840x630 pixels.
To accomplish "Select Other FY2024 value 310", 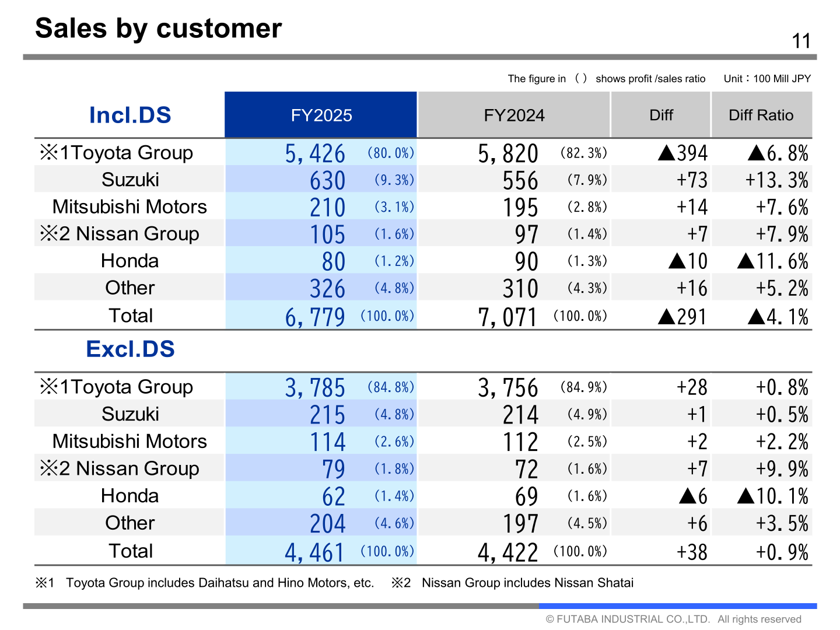I will pyautogui.click(x=520, y=288).
